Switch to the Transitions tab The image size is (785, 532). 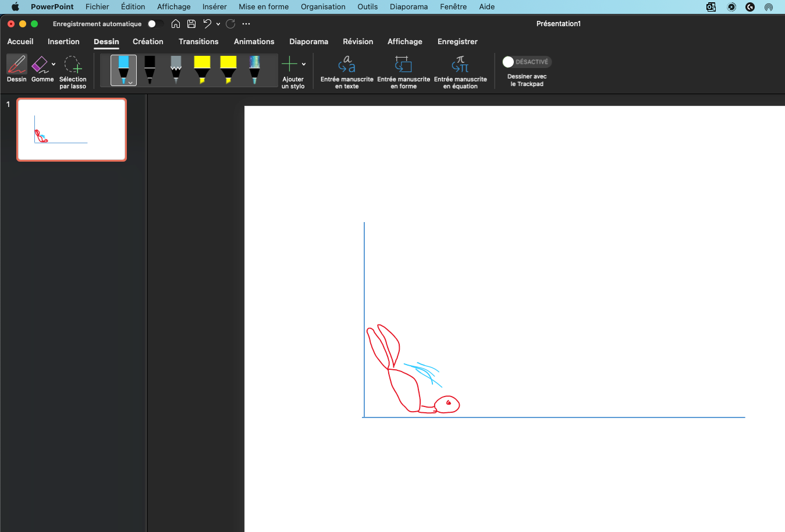coord(198,42)
